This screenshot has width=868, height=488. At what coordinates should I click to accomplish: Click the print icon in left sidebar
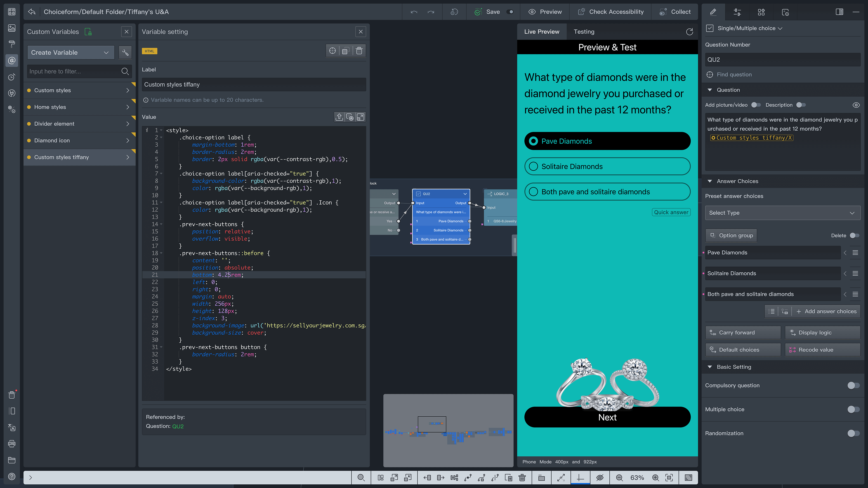click(x=12, y=443)
